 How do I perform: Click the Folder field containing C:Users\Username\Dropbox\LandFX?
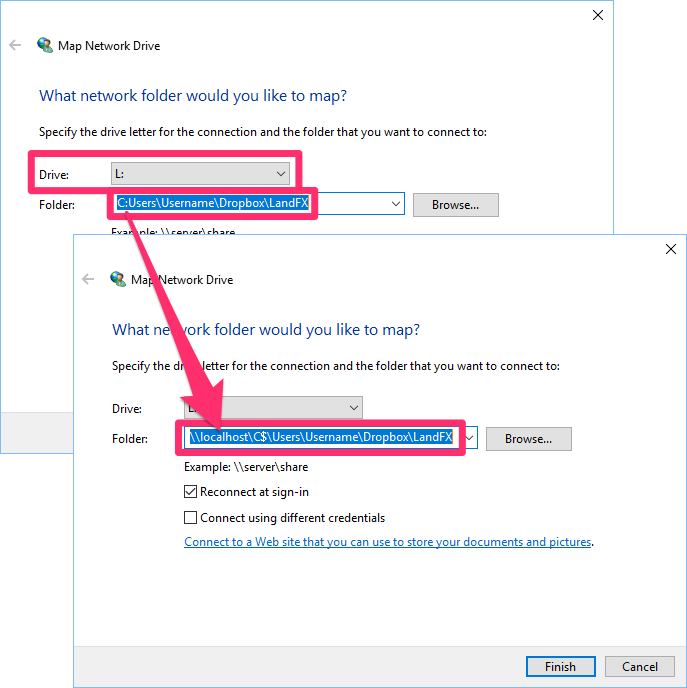213,204
